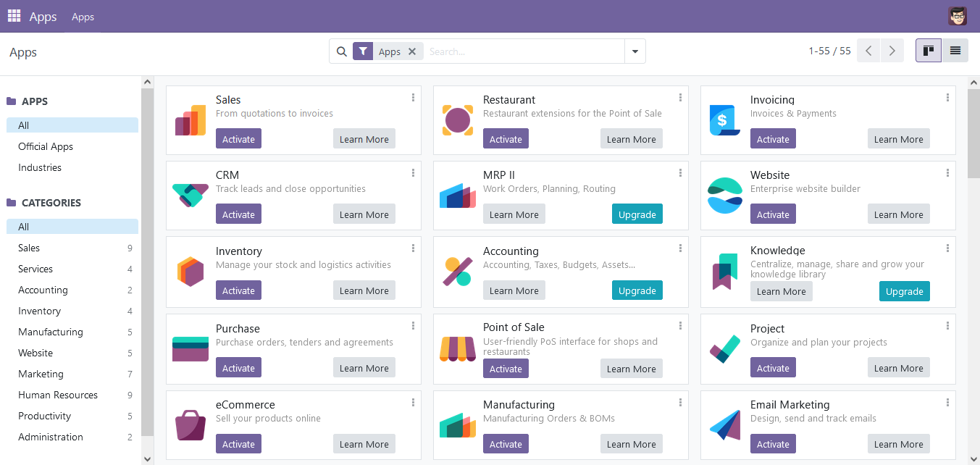Image resolution: width=980 pixels, height=465 pixels.
Task: Click the Invoicing app icon
Action: [725, 120]
